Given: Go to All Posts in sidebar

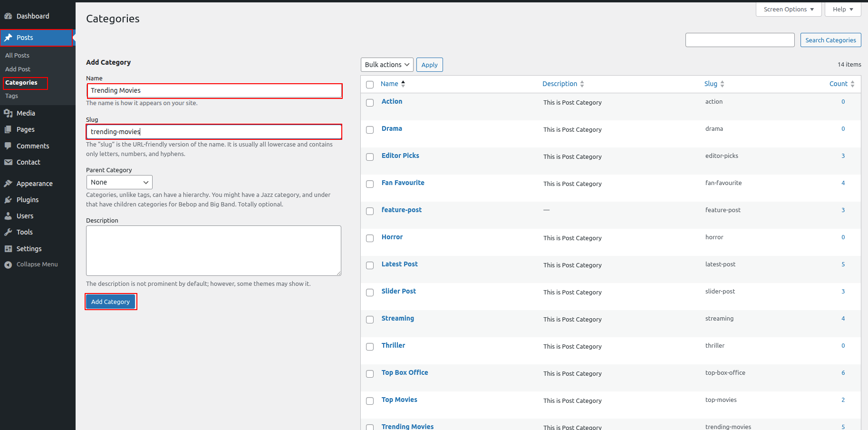Looking at the screenshot, I should tap(18, 56).
